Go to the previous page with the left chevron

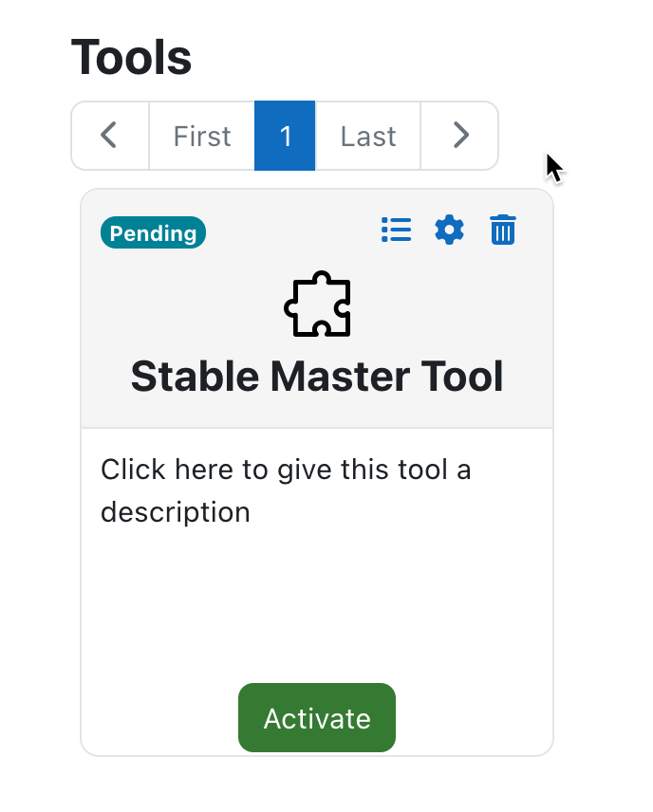(x=110, y=136)
